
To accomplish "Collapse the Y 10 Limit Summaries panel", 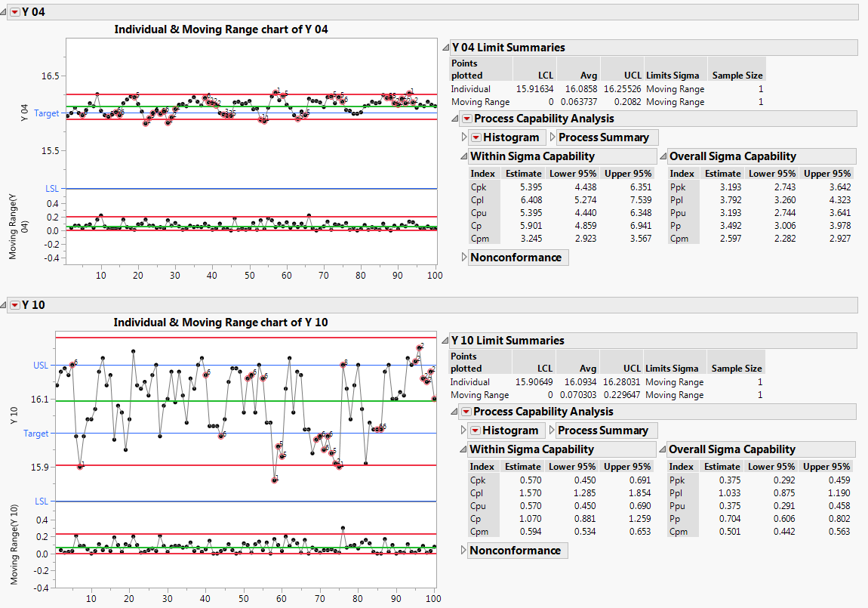I will click(446, 341).
